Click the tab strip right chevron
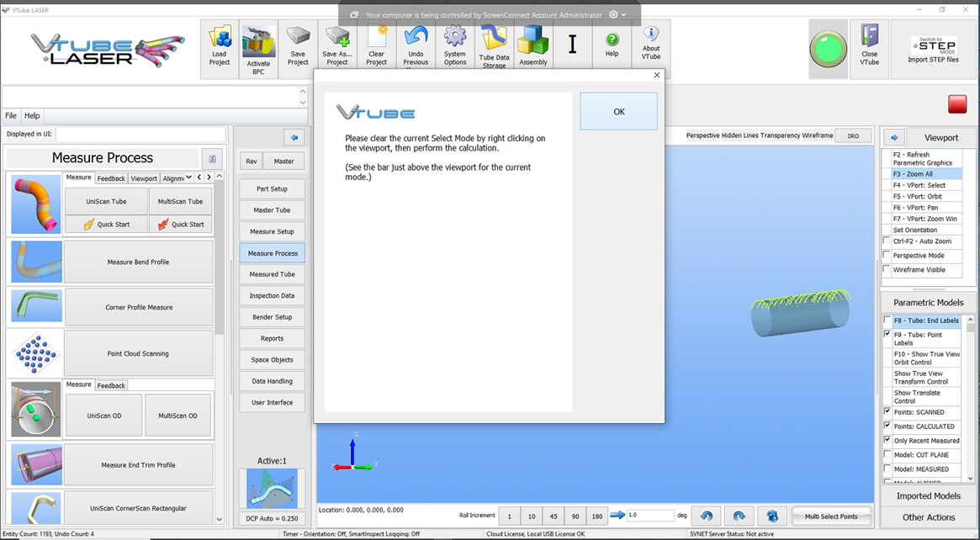 point(209,177)
